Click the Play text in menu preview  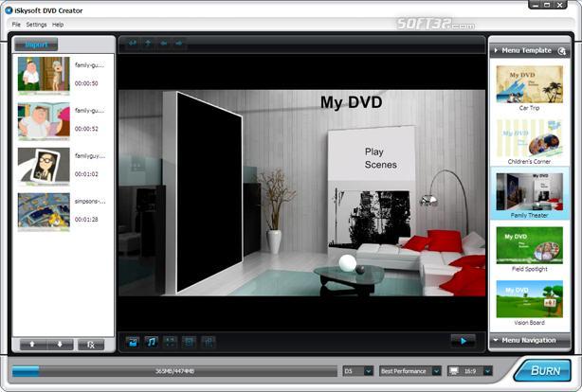pos(374,152)
